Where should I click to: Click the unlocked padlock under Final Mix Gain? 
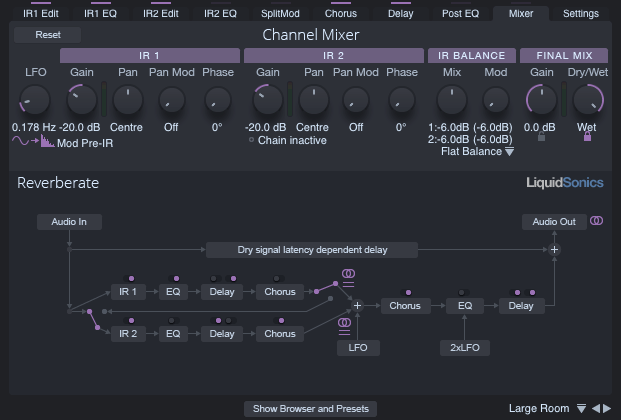[541, 137]
